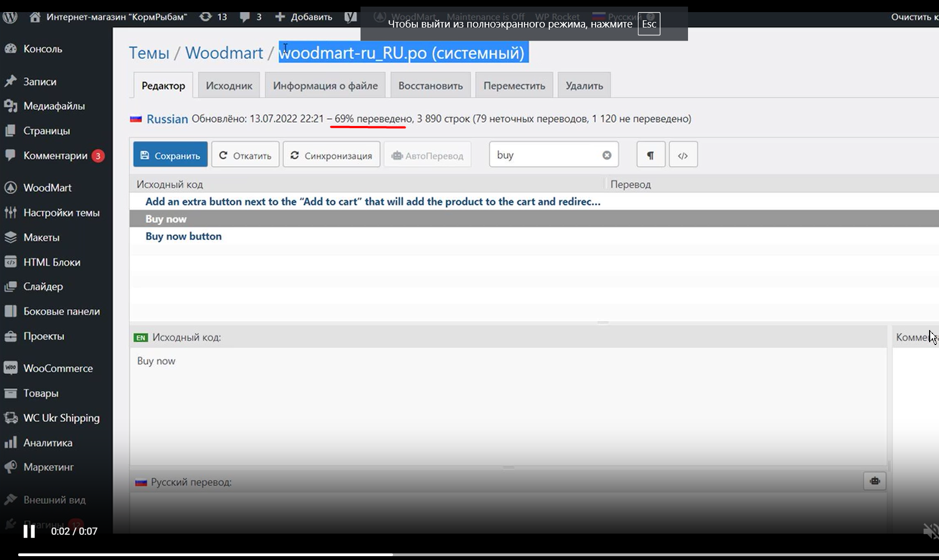
Task: Open the 13 pending updates icon
Action: coord(213,17)
